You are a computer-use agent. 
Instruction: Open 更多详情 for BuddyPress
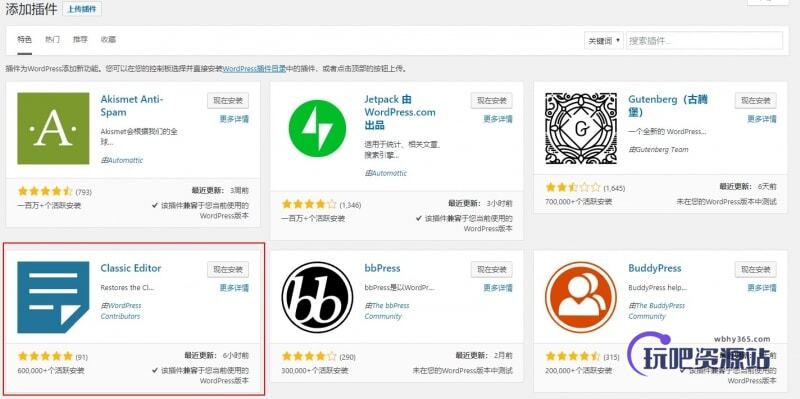pos(762,288)
